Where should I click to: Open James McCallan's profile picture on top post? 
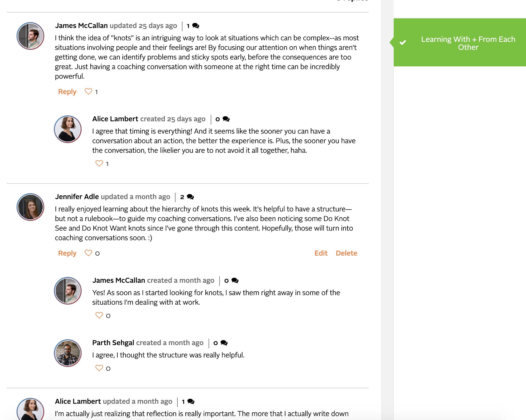(x=30, y=36)
